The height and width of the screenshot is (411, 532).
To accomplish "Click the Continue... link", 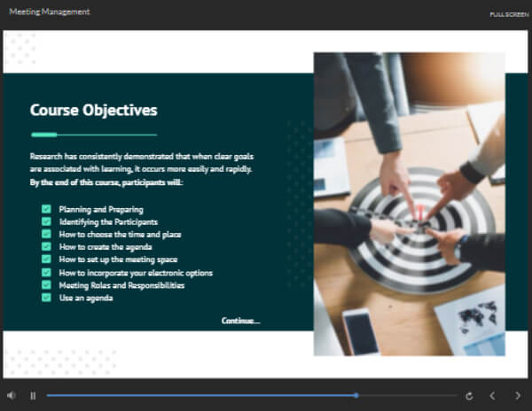I will 240,320.
